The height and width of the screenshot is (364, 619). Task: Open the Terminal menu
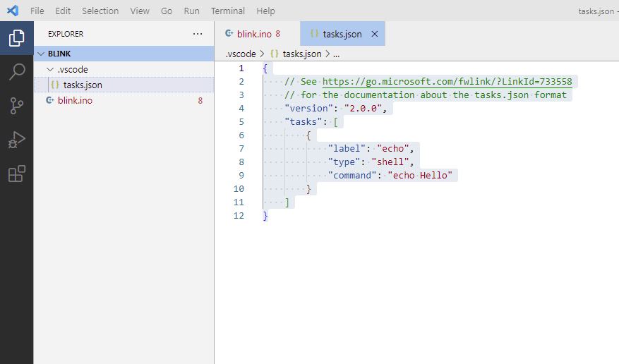pyautogui.click(x=228, y=11)
